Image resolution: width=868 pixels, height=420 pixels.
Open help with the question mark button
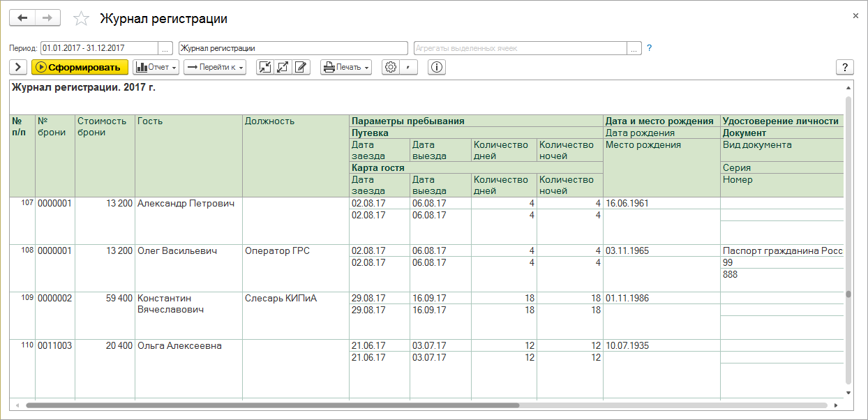845,67
